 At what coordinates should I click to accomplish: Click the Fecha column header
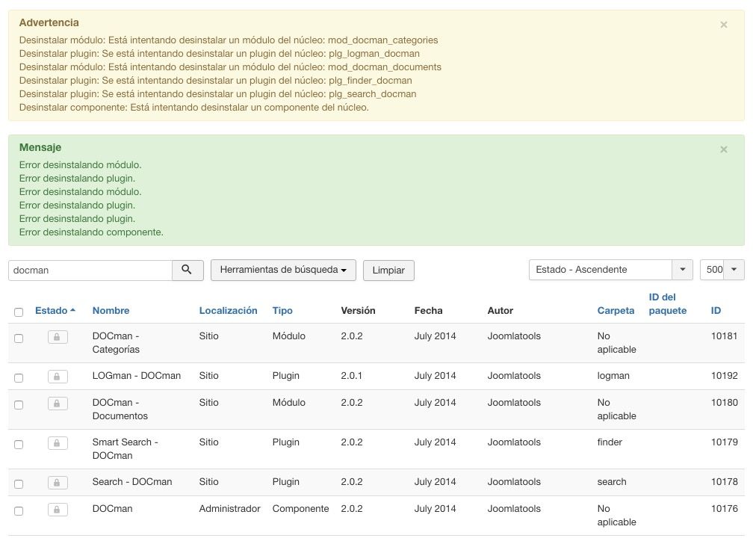point(428,311)
